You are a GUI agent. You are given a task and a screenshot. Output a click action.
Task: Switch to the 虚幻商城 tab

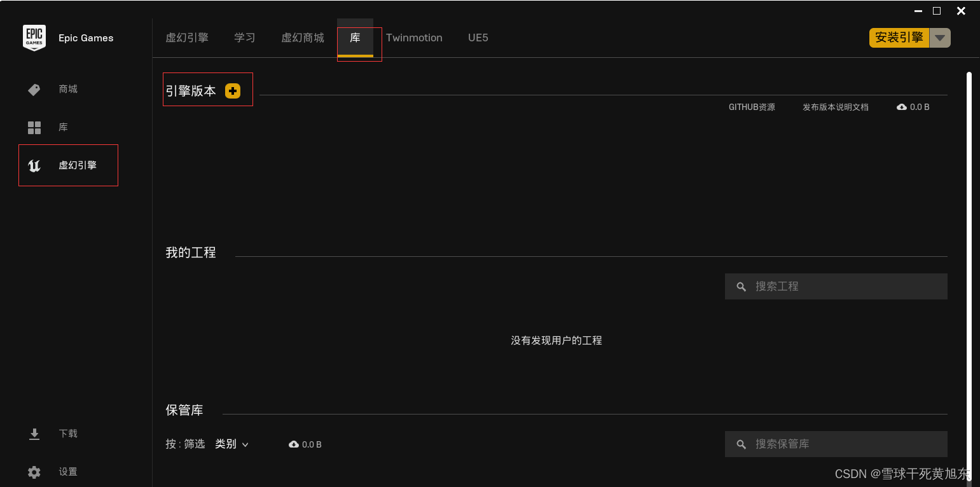point(303,38)
